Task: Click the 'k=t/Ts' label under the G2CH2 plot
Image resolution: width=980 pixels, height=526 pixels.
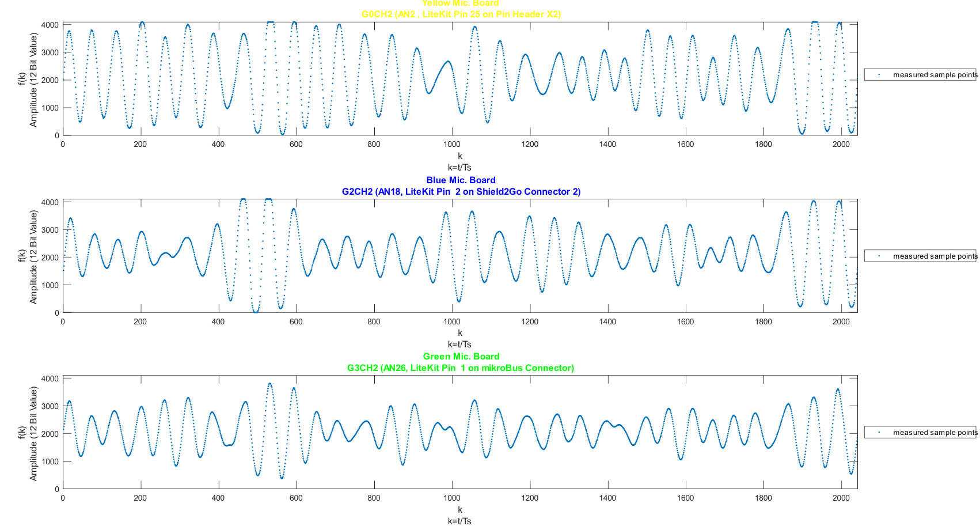Action: click(459, 345)
